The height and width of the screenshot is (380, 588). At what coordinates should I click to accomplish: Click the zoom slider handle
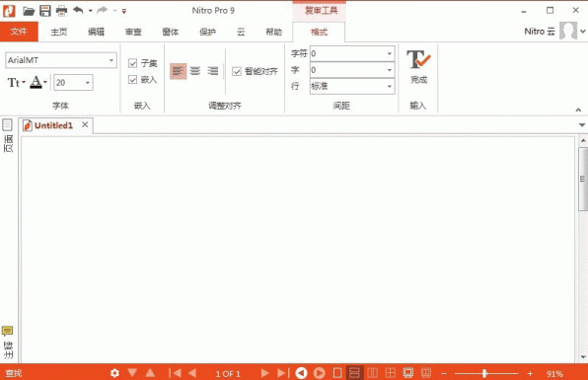pos(484,373)
